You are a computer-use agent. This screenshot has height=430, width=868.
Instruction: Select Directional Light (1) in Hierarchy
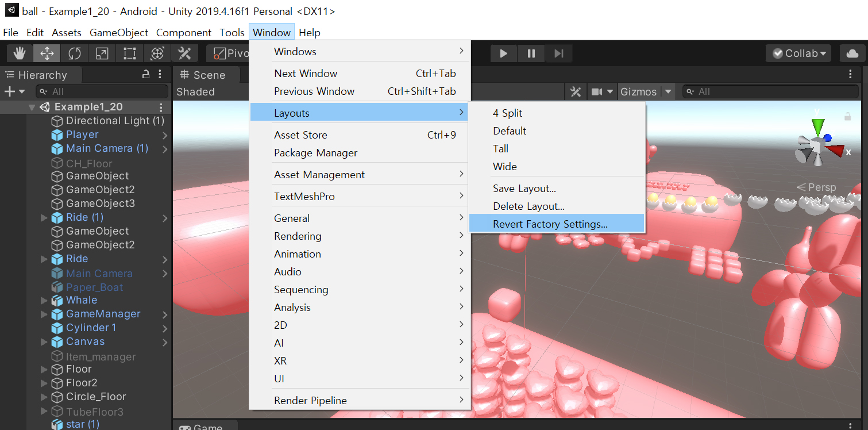pyautogui.click(x=115, y=121)
